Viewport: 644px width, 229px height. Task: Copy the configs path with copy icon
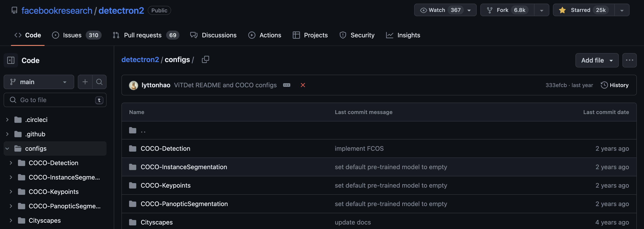(205, 60)
